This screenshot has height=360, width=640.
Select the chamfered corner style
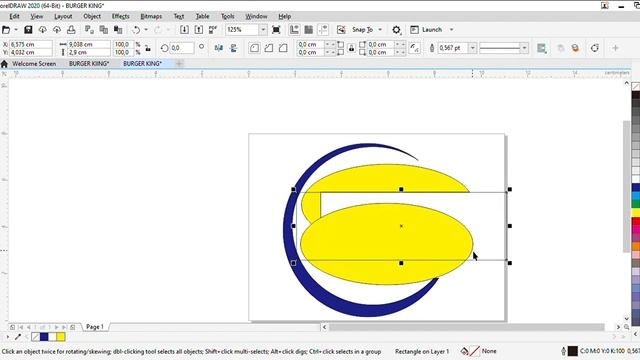[283, 48]
